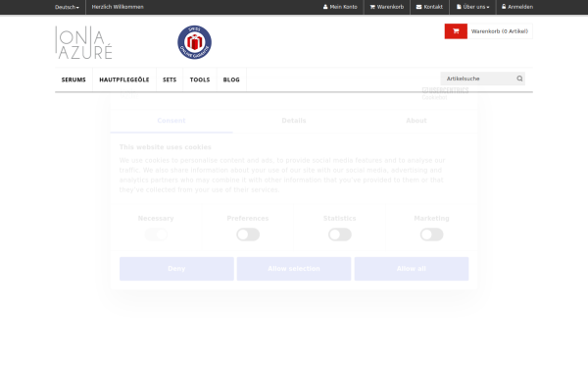Enable the Preferences cookies toggle
The image size is (588, 368).
(x=248, y=235)
